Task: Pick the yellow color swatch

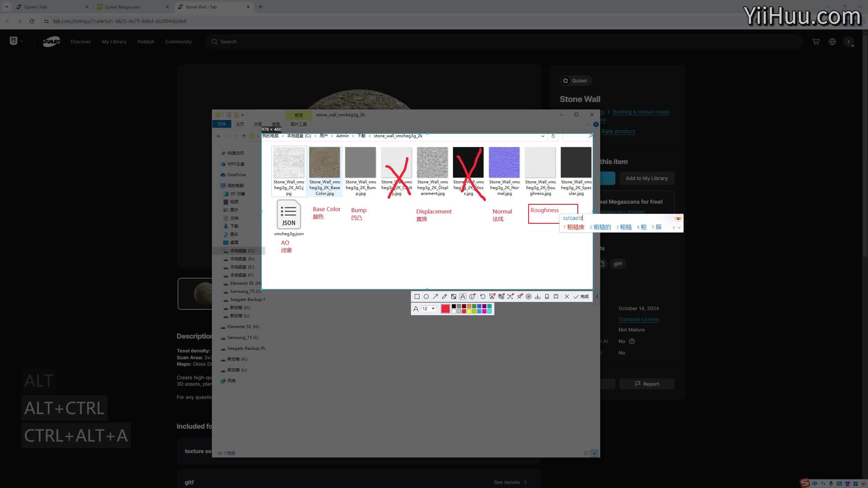Action: [x=469, y=311]
